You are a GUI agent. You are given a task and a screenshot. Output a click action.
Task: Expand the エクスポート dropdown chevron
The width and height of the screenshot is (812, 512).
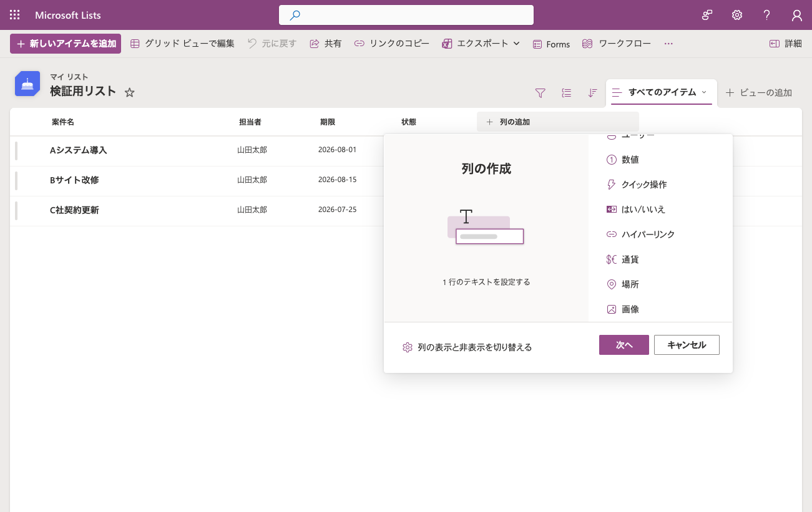(516, 44)
